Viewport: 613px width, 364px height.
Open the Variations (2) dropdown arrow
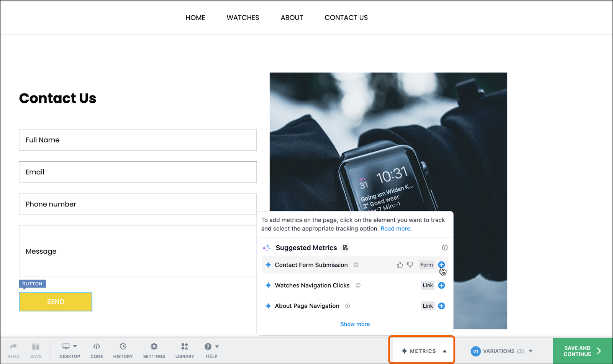click(x=531, y=351)
